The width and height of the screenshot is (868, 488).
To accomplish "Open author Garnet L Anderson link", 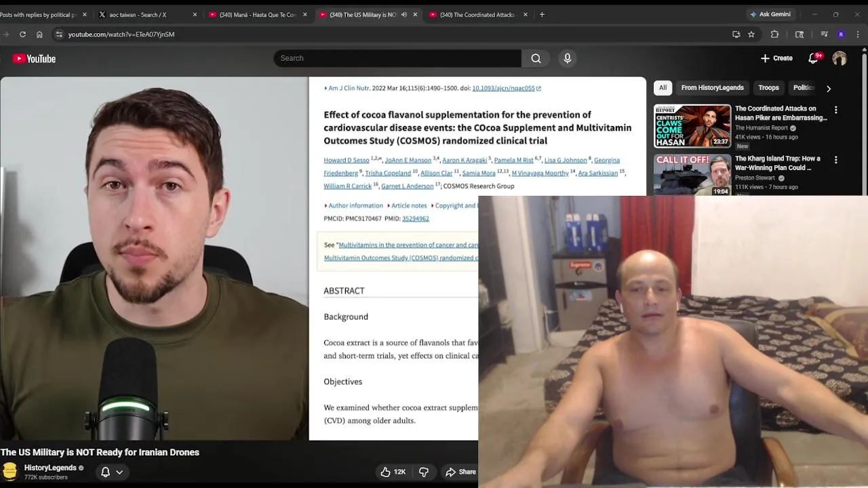I will click(x=407, y=186).
